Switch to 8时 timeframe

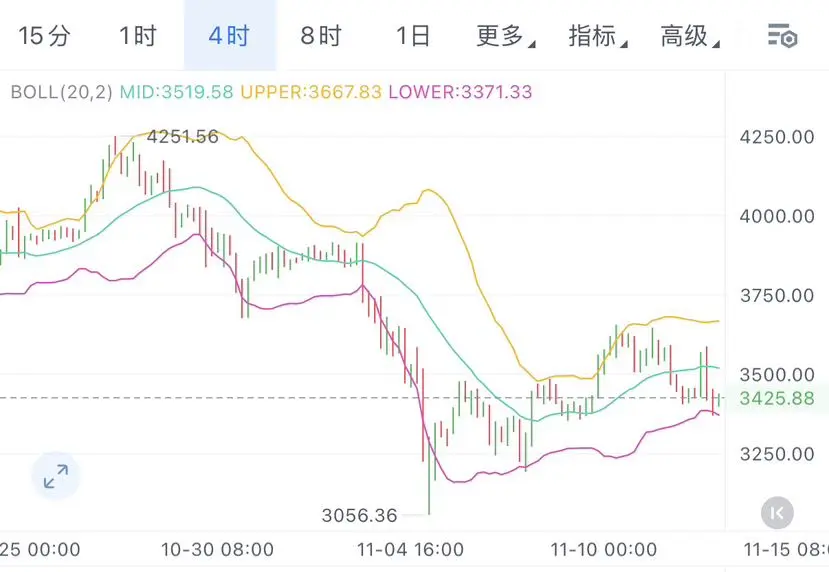321,37
